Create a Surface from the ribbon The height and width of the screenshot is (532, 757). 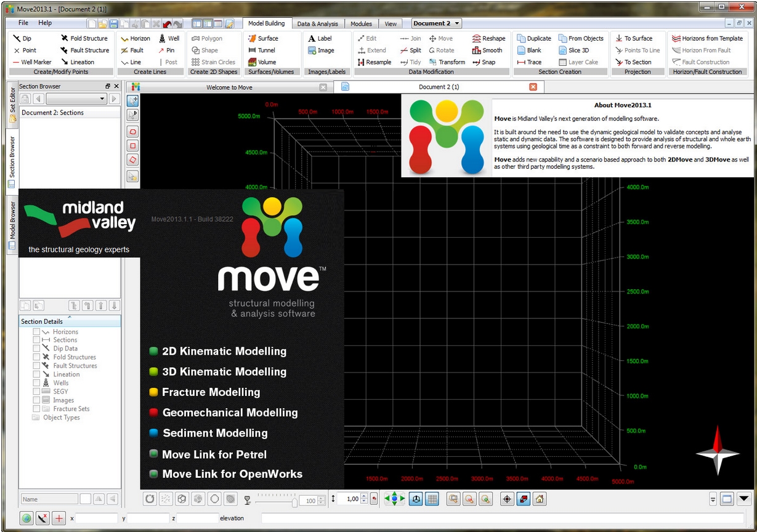(x=263, y=38)
